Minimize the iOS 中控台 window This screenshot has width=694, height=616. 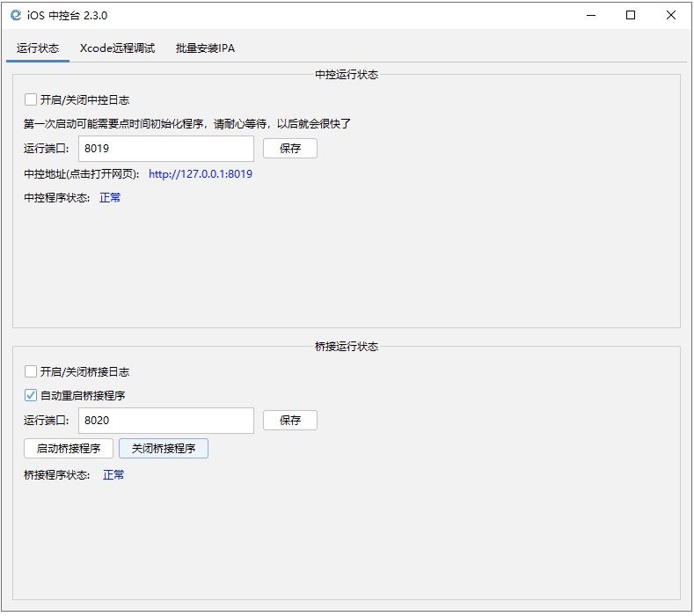coord(591,16)
